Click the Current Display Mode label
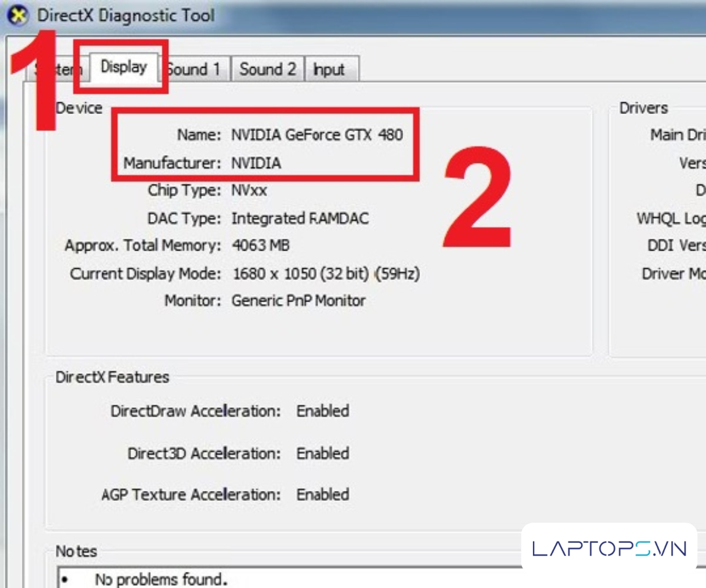Screen dimensions: 706x588 point(146,274)
